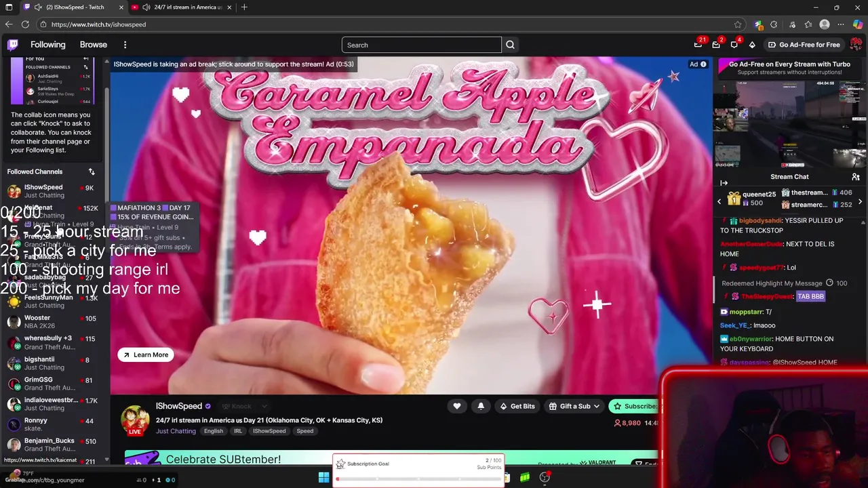The width and height of the screenshot is (868, 488).
Task: Open the Get Bits diamond icon in top bar
Action: click(752, 45)
